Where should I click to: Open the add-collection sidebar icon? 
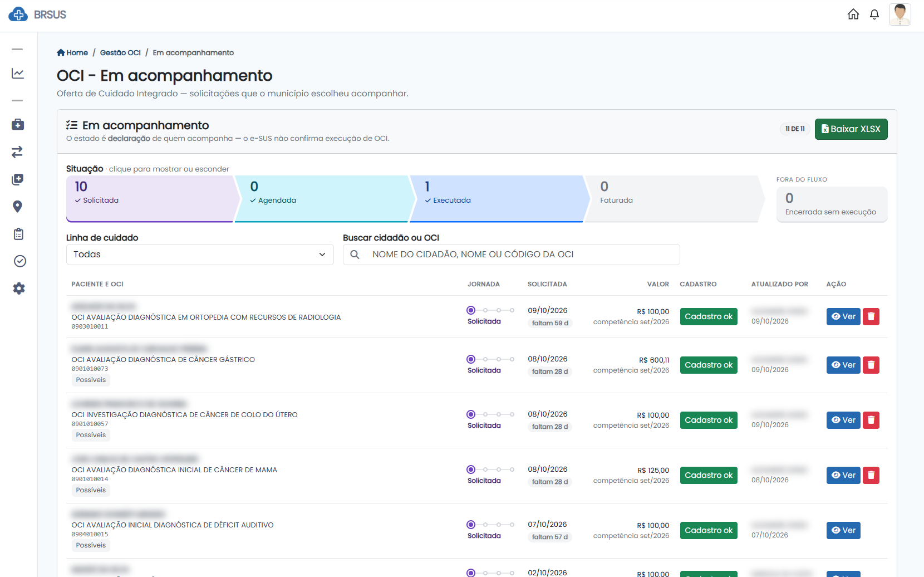18,179
